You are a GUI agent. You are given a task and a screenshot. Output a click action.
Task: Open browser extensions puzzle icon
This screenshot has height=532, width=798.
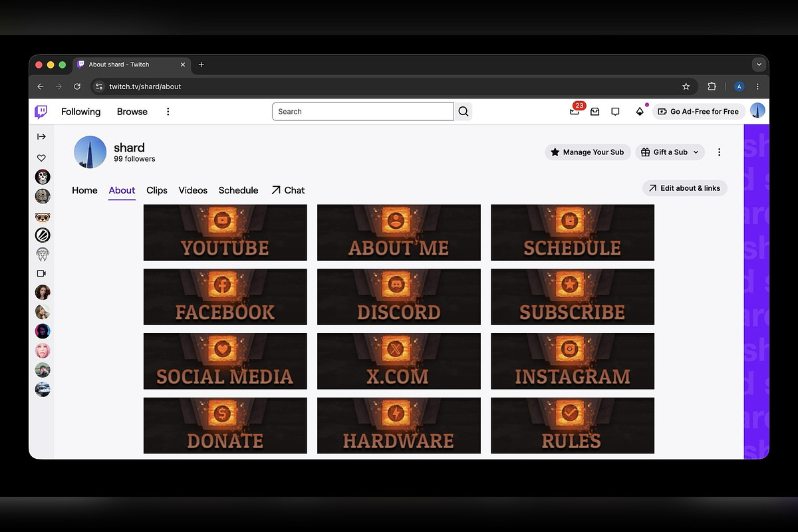(712, 86)
